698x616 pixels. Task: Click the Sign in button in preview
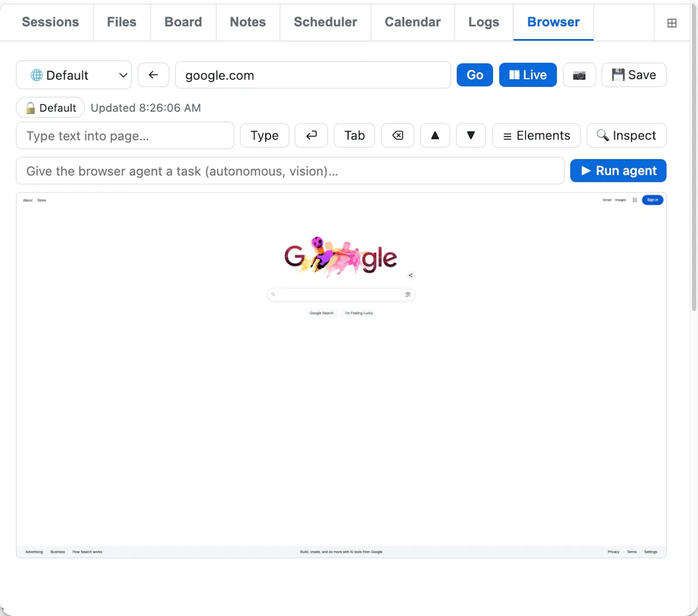point(653,200)
